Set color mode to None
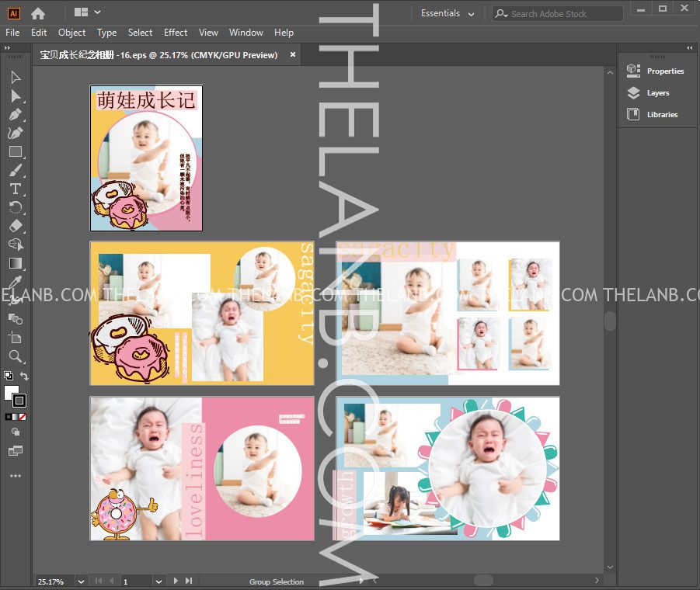700x590 pixels. (x=23, y=417)
